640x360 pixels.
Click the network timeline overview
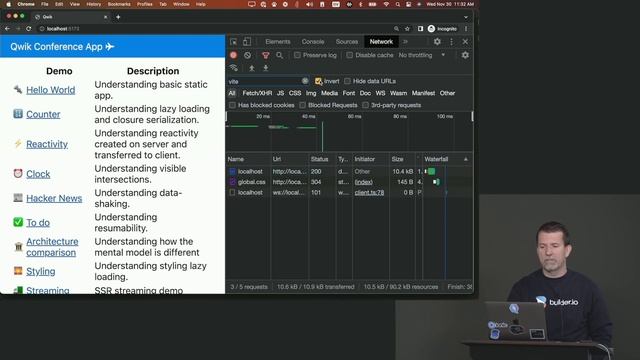point(349,132)
